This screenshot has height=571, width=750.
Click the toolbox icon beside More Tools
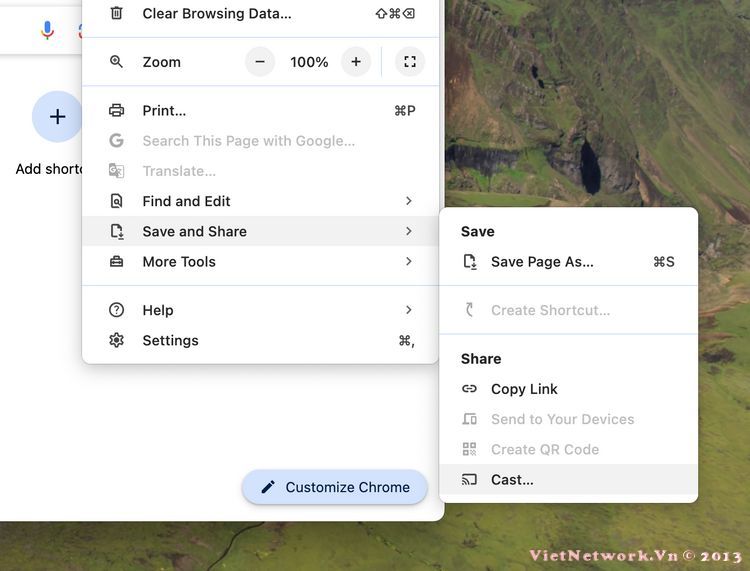pos(117,262)
